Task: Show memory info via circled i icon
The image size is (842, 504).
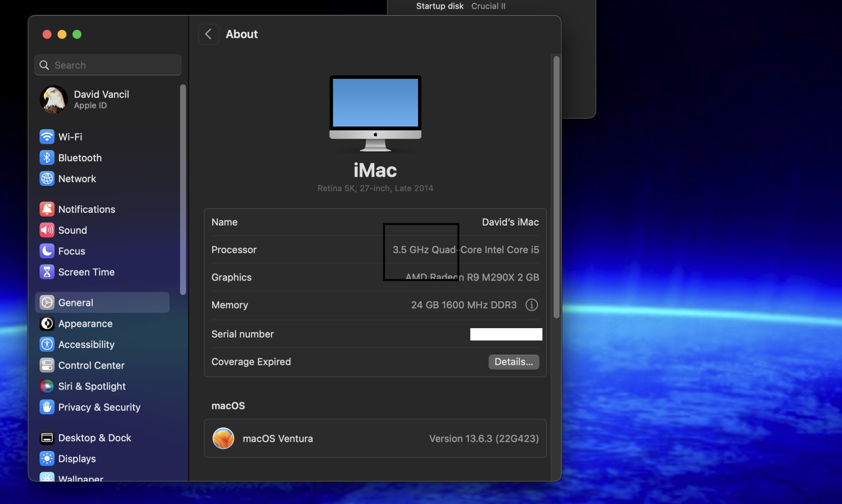Action: click(531, 305)
